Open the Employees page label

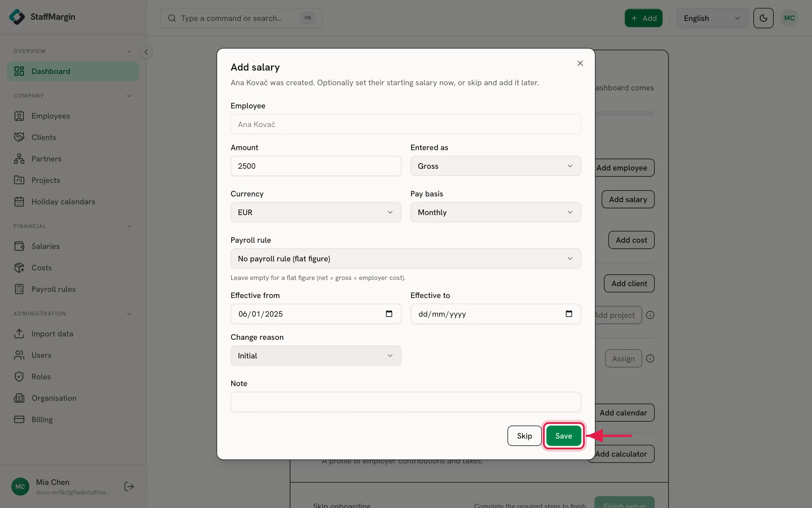pos(51,116)
